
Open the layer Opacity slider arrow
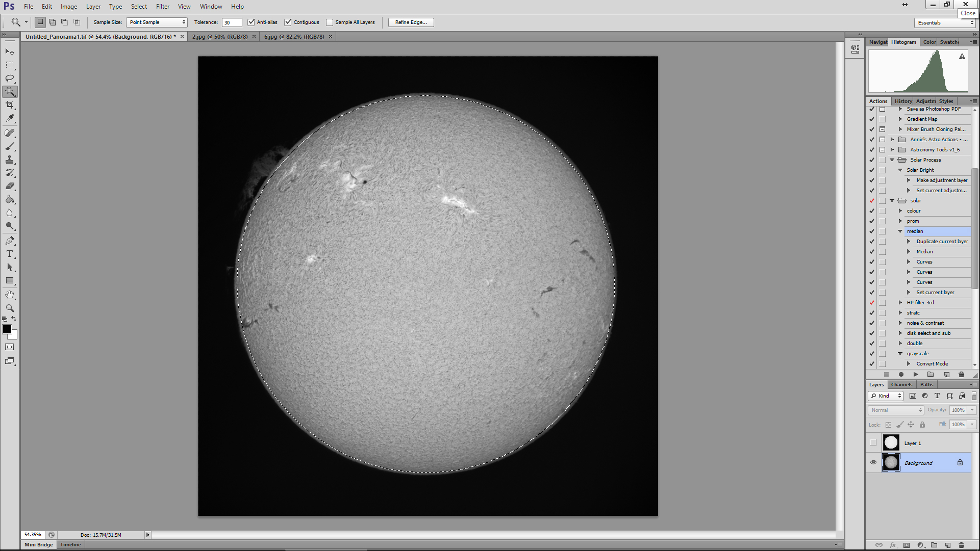pyautogui.click(x=972, y=410)
